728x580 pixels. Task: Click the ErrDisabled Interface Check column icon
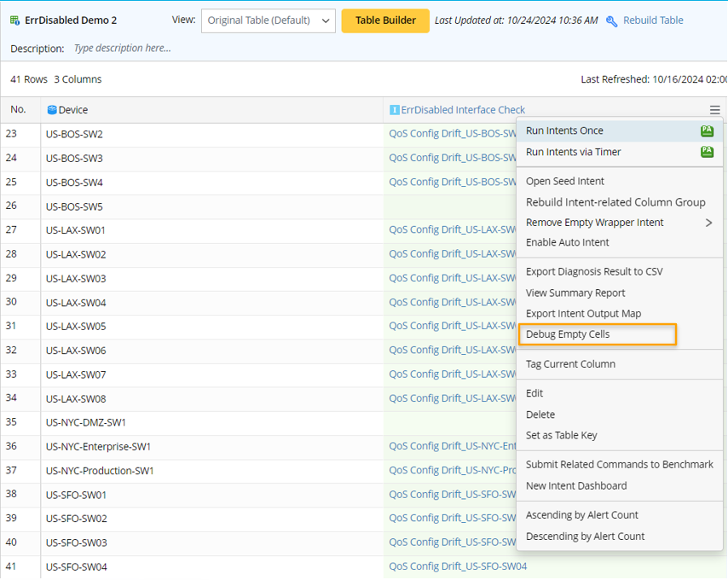coord(394,110)
